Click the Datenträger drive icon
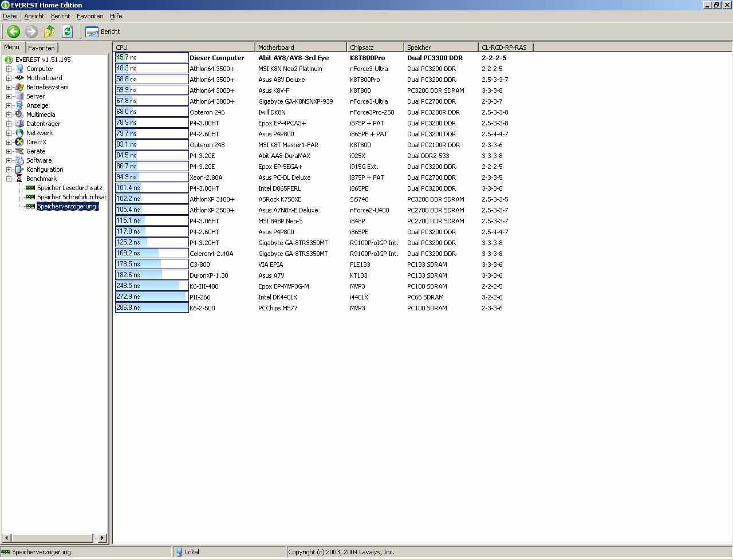 (19, 124)
